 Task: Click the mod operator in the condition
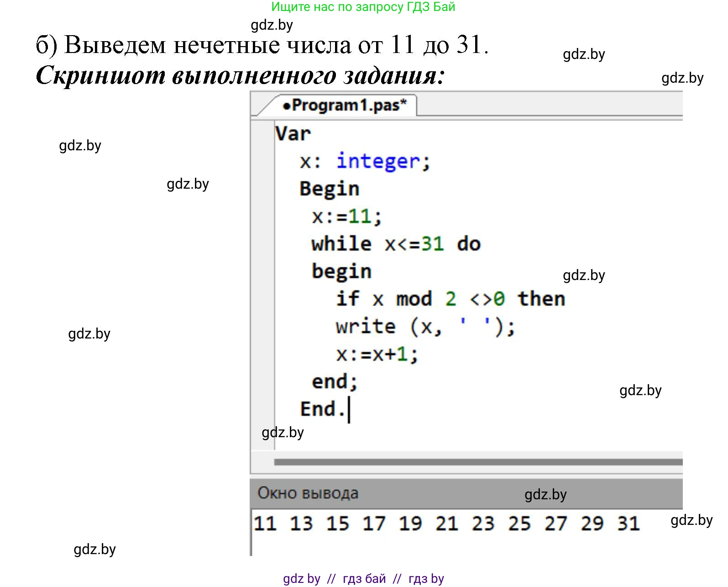point(414,299)
